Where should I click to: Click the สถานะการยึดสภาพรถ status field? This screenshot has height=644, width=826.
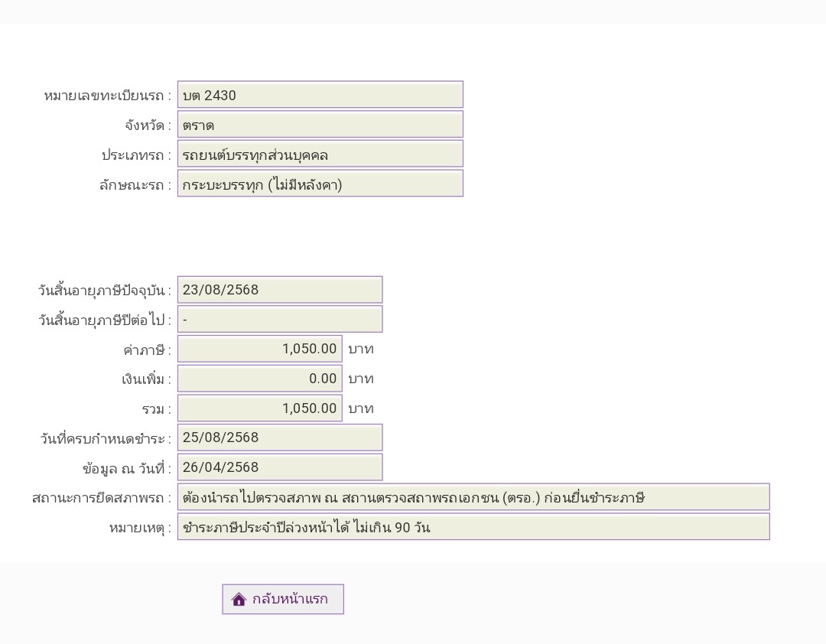coord(473,497)
